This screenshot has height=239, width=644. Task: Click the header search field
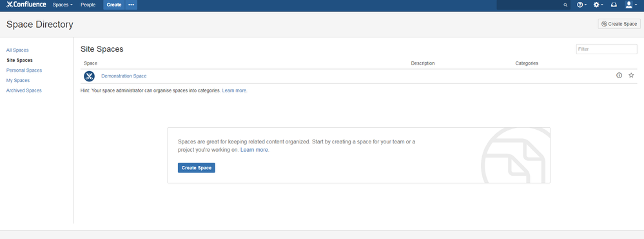pyautogui.click(x=533, y=5)
